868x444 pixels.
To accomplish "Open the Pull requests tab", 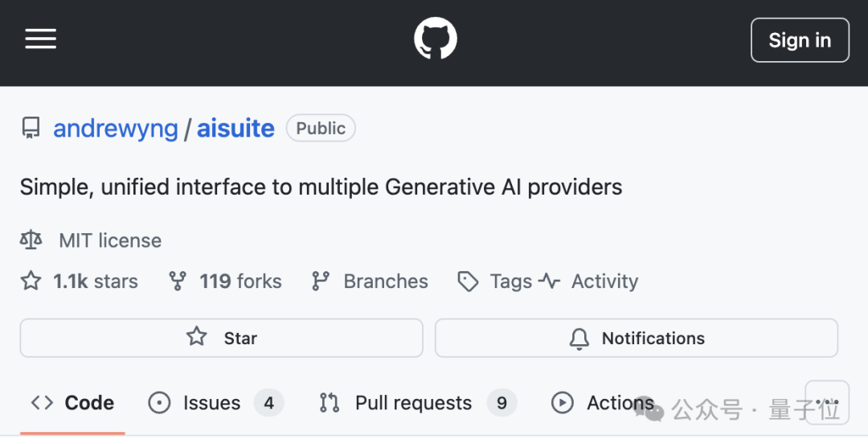I will (413, 403).
